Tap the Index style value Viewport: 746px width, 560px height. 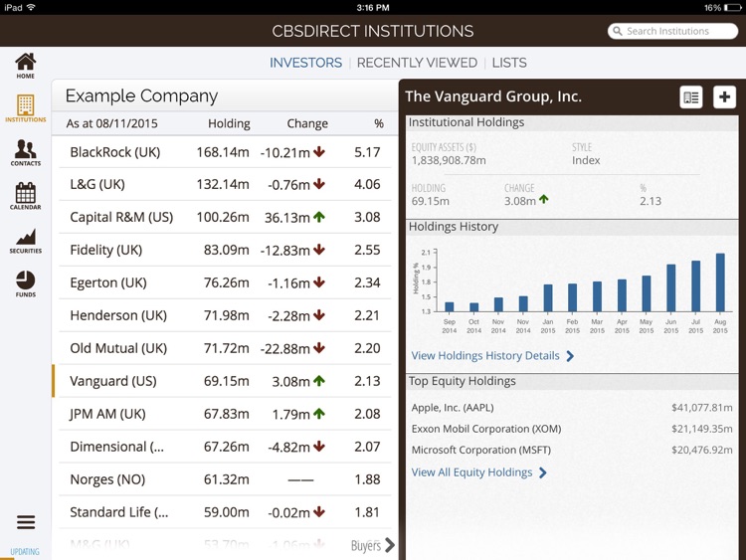tap(586, 160)
